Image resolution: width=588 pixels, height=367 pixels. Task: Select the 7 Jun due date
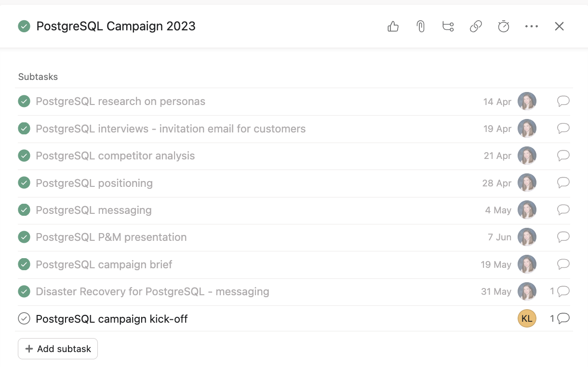point(499,237)
